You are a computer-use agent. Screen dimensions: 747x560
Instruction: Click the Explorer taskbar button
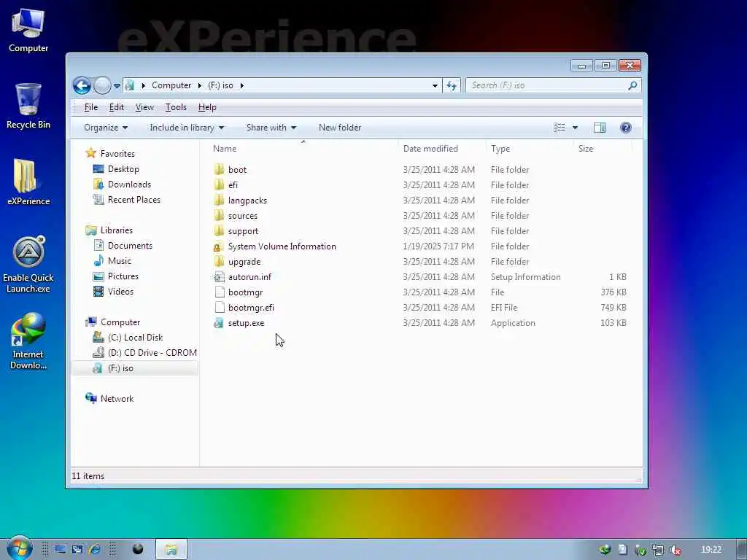click(171, 550)
